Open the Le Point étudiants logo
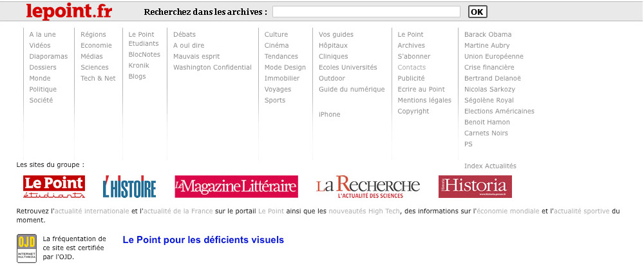This screenshot has height=274, width=644. (54, 187)
